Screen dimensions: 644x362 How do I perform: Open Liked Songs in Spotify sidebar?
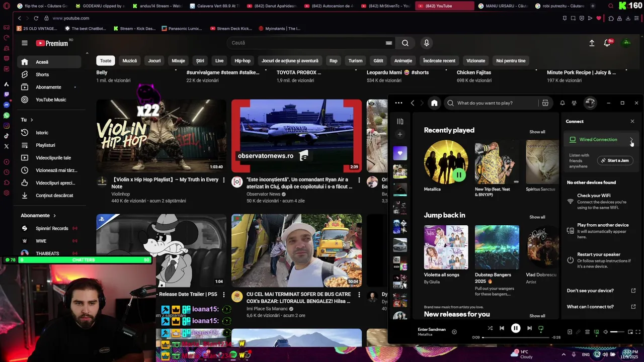400,153
